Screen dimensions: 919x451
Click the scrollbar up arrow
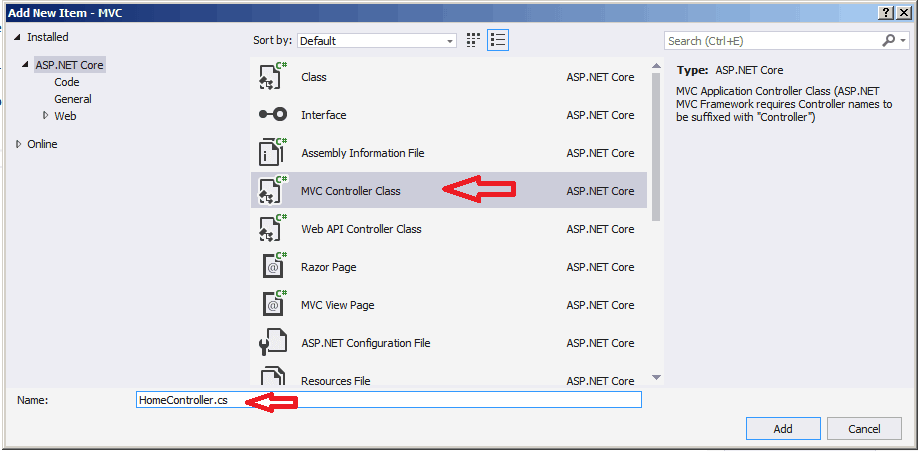656,66
